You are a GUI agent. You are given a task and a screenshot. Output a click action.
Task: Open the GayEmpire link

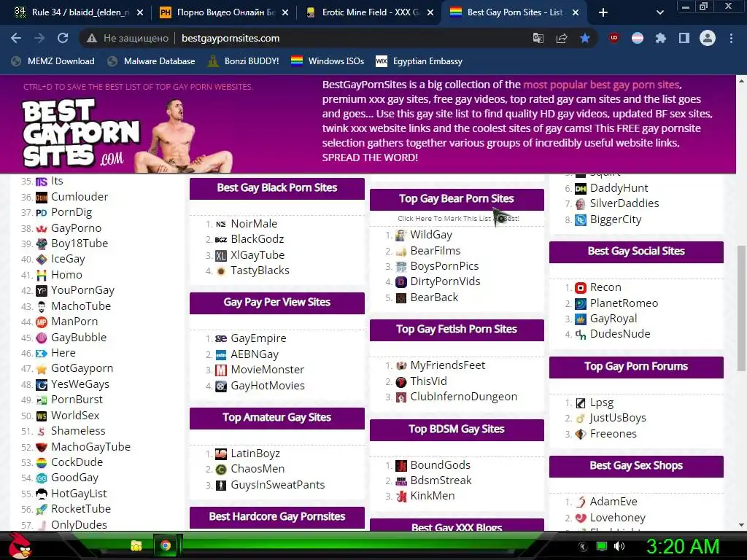pyautogui.click(x=258, y=338)
